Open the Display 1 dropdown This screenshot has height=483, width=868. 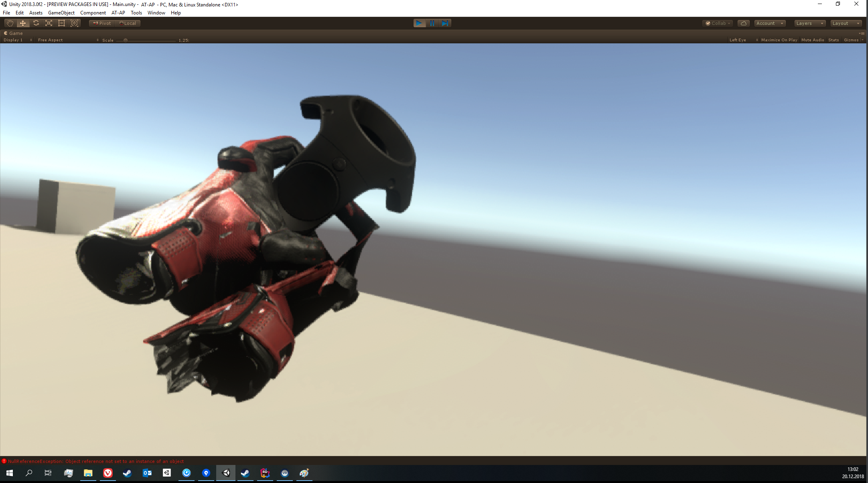pos(17,40)
